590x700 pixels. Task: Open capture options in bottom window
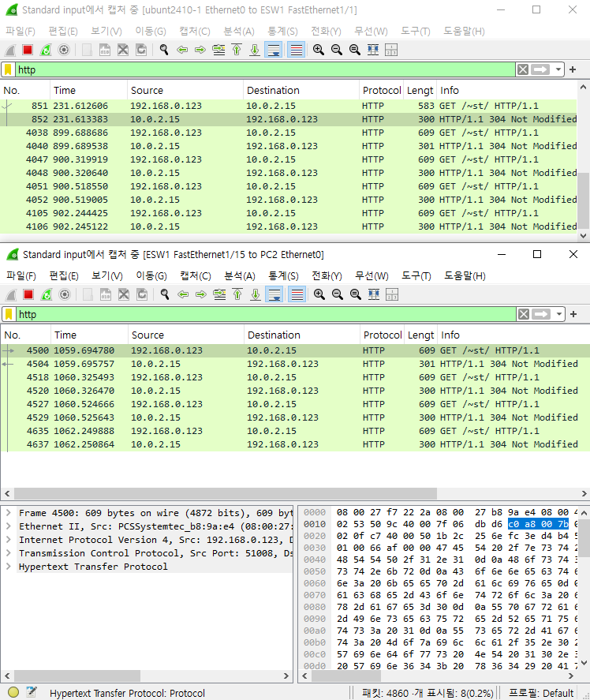point(65,294)
